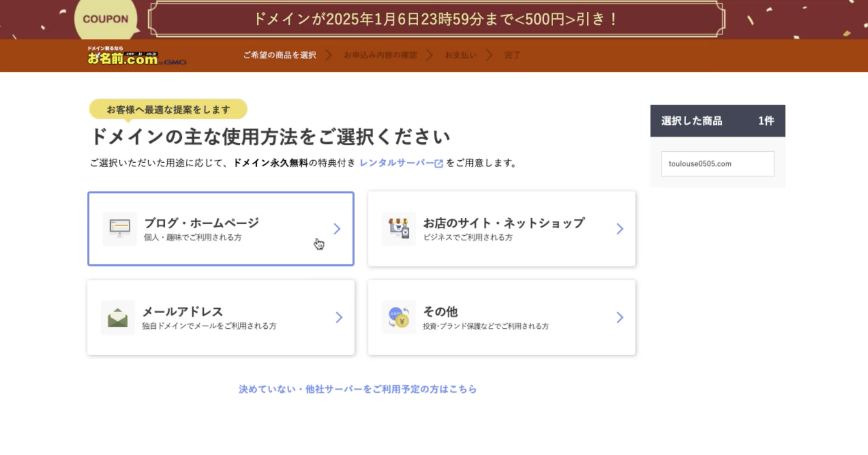
Task: Expand the ブログ・ホームページ card chevron
Action: [x=337, y=229]
